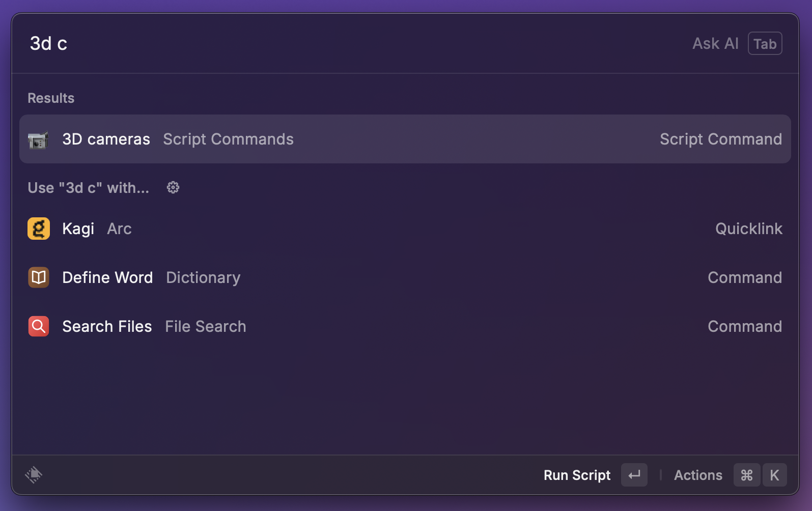Select the Kagi fallback item

point(78,229)
